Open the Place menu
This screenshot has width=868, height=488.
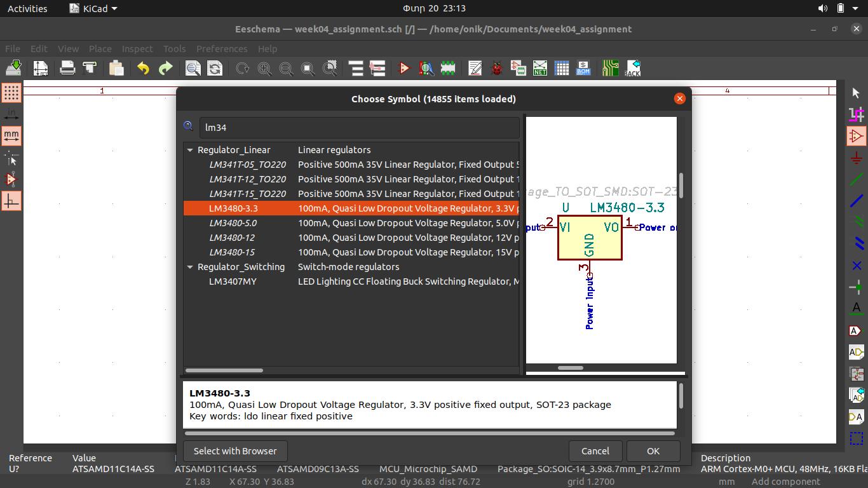100,48
